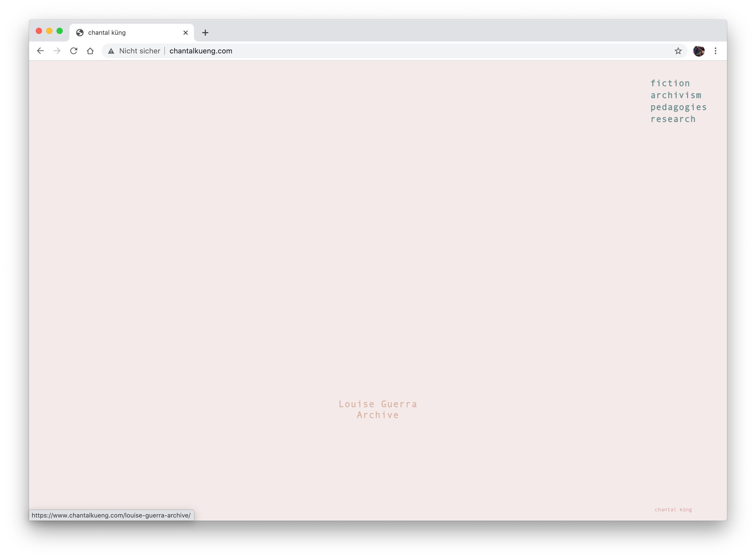Open a new tab with plus button
Viewport: 756px width, 559px height.
(x=205, y=33)
